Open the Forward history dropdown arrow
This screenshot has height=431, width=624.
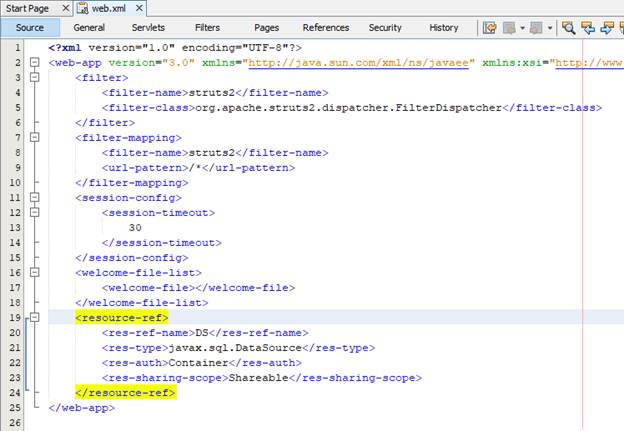coord(550,28)
